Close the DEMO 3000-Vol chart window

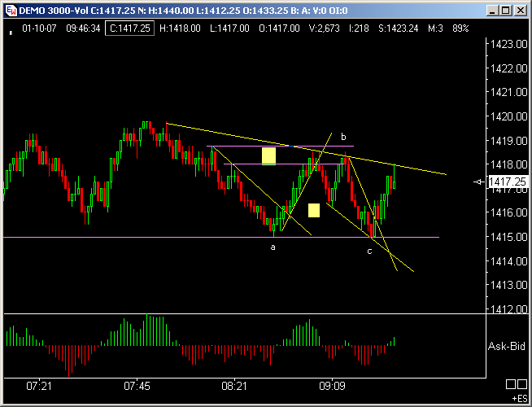point(520,11)
